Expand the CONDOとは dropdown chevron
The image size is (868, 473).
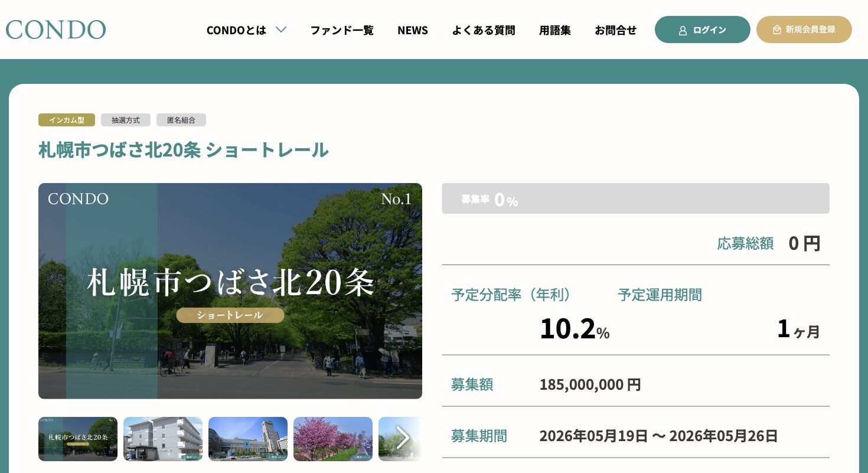tap(281, 30)
